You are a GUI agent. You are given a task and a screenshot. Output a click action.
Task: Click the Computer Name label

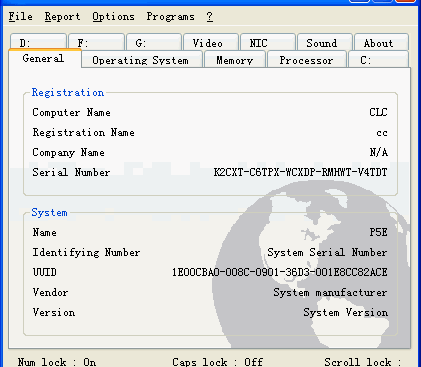71,112
